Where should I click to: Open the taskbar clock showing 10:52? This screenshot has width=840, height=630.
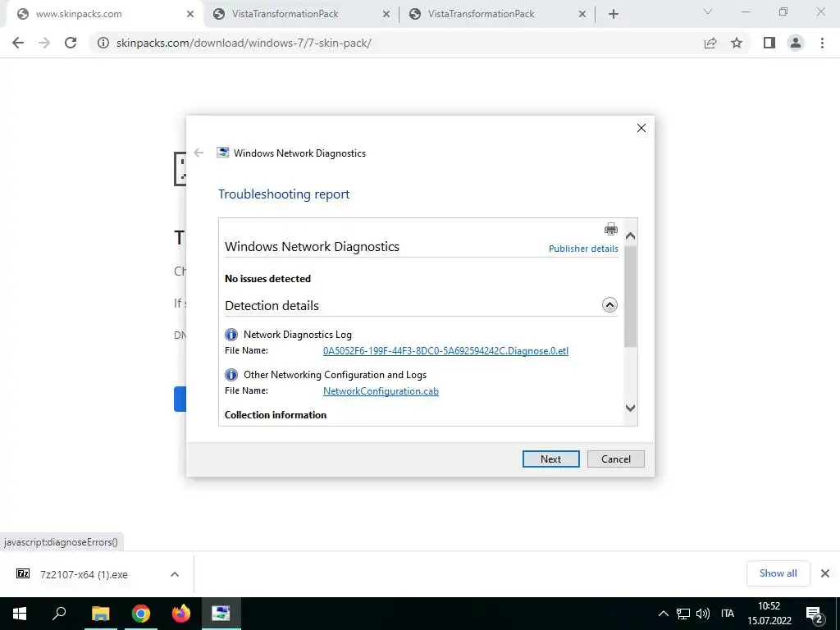[x=769, y=614]
